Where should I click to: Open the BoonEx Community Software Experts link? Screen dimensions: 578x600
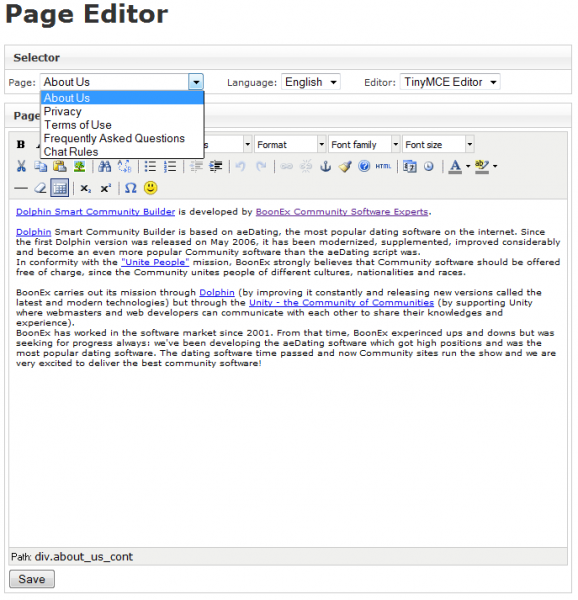click(x=342, y=212)
